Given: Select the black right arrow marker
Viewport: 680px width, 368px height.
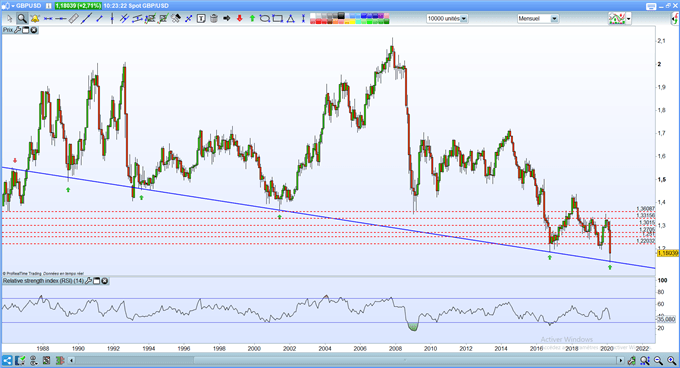Looking at the screenshot, I should (226, 19).
